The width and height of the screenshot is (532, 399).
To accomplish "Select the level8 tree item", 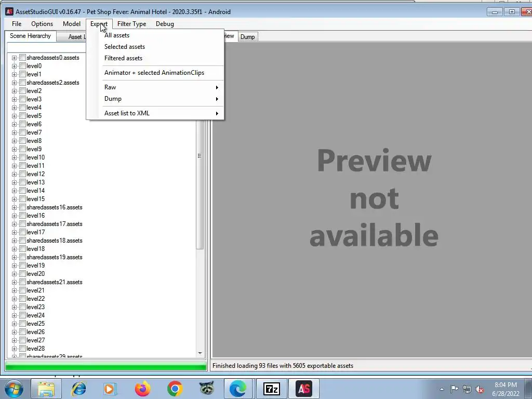I will point(34,141).
